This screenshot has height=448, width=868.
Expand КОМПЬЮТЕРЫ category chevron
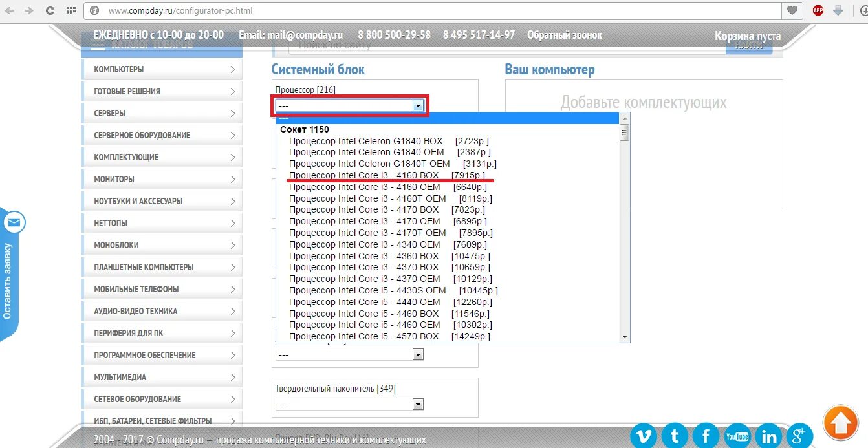(x=233, y=69)
